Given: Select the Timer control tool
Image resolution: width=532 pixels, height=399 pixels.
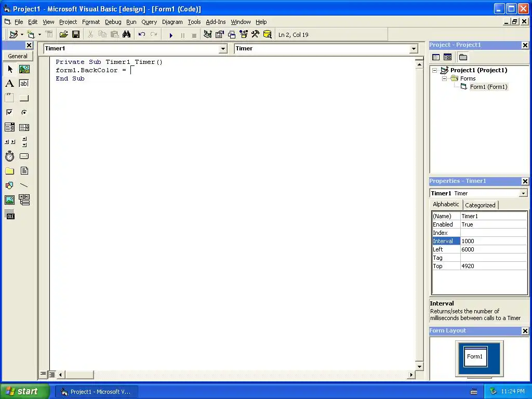Looking at the screenshot, I should click(10, 156).
